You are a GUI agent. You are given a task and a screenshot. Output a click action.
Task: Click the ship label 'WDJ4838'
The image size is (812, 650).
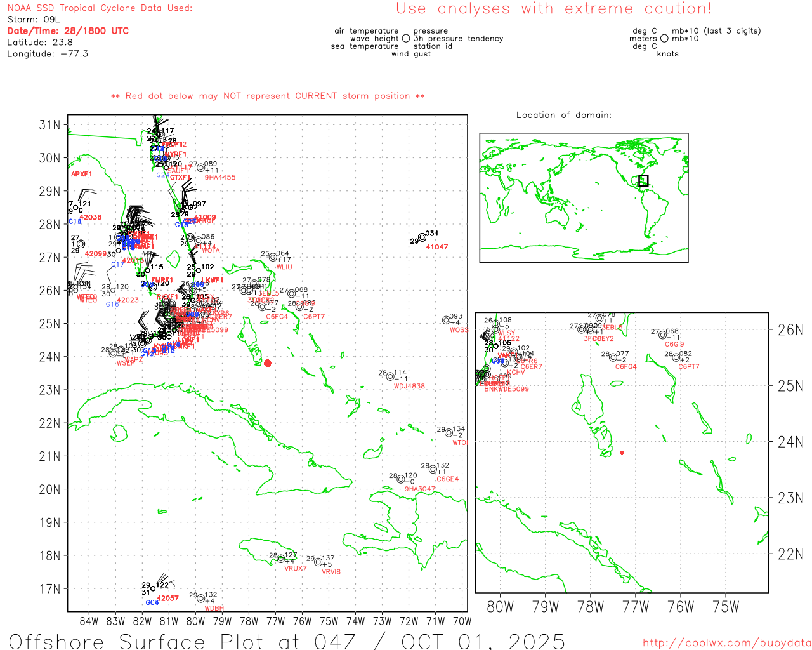point(410,387)
